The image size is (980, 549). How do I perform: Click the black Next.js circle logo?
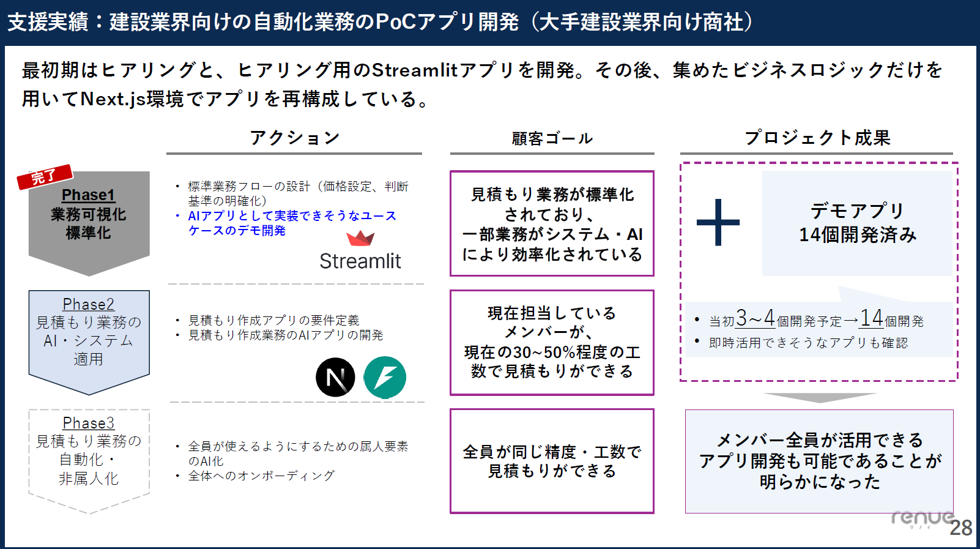coord(335,377)
